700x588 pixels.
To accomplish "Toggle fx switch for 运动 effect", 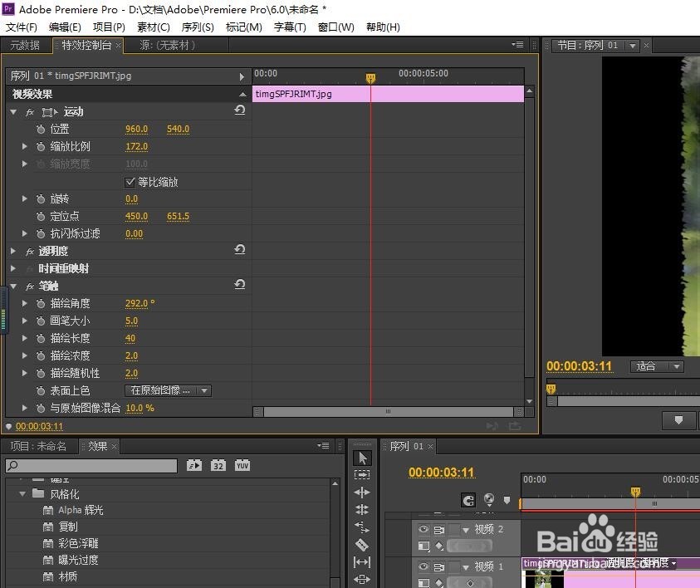I will pos(30,112).
